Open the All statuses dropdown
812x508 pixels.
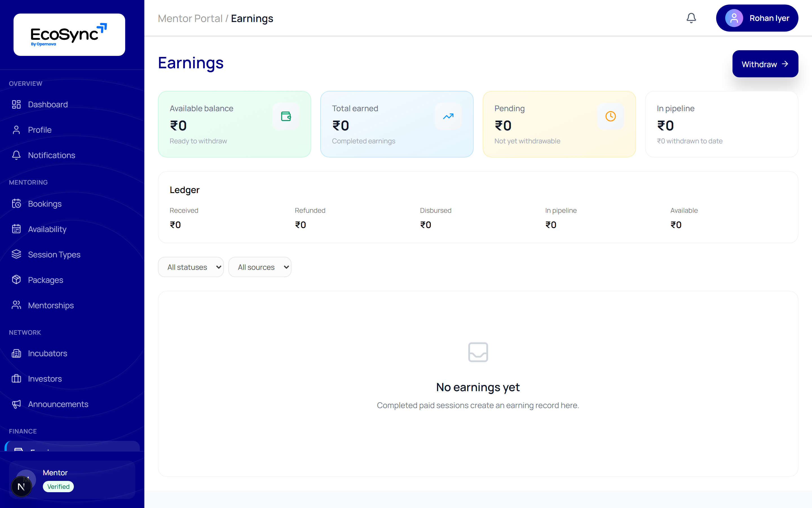[191, 267]
